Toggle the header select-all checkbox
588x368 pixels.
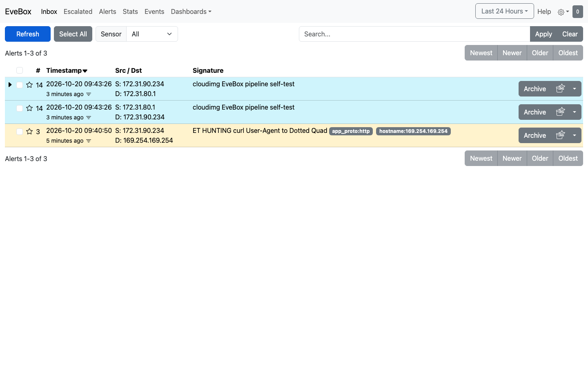20,70
